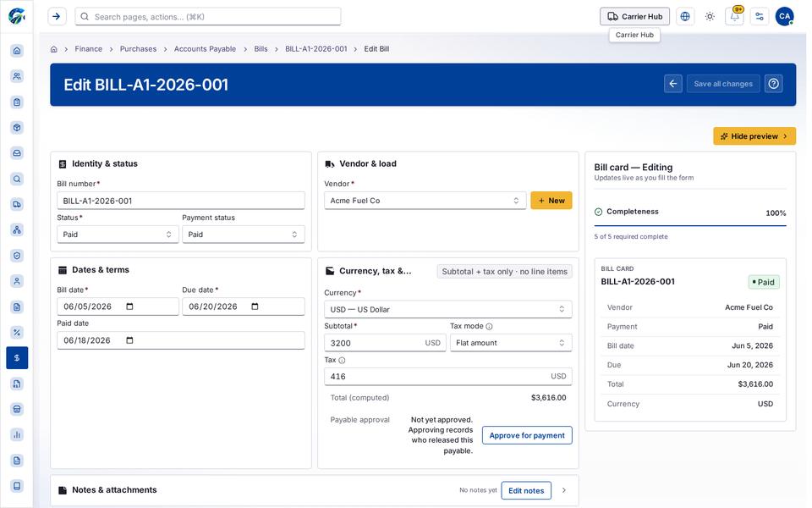Click the help question mark icon
812x508 pixels.
[774, 84]
